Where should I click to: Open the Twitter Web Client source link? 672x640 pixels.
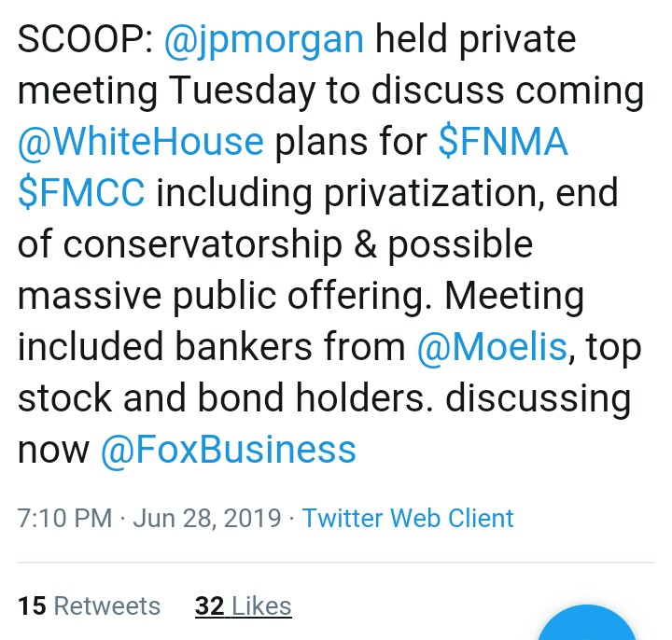coord(408,518)
